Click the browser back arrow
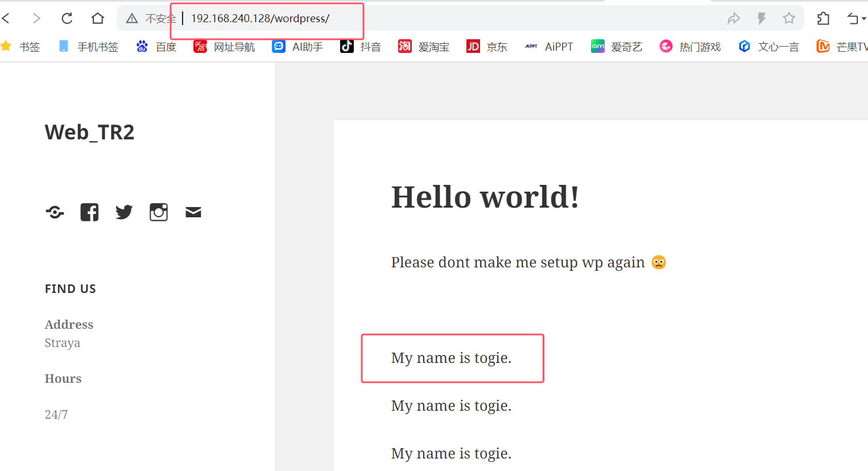This screenshot has width=868, height=471. click(x=6, y=18)
